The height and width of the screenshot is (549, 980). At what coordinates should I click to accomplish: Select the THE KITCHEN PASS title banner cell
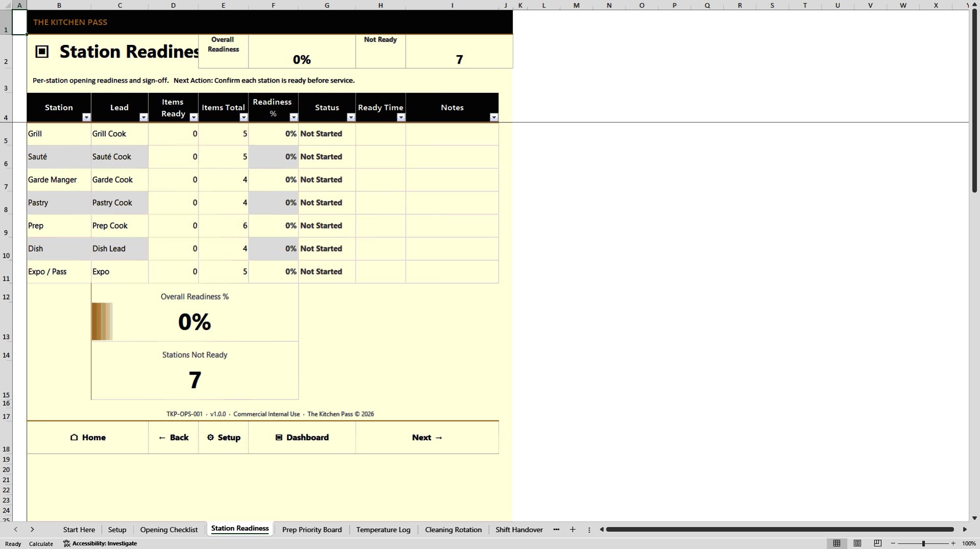coord(270,22)
